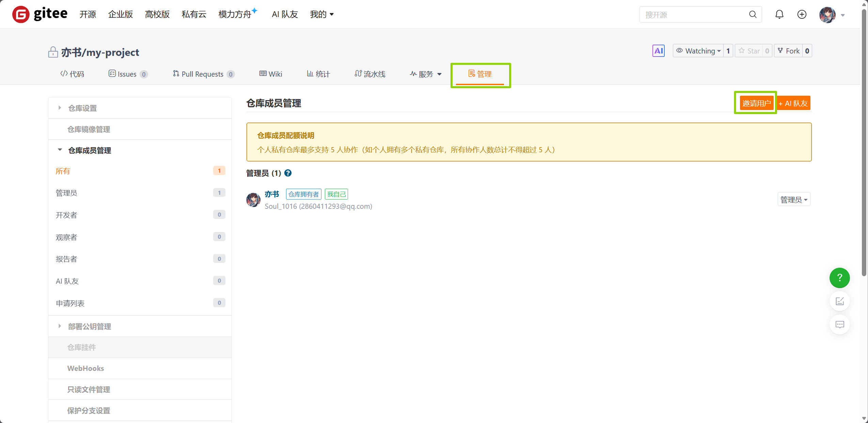The width and height of the screenshot is (868, 423).
Task: Click the plus icon to create new content
Action: (802, 14)
